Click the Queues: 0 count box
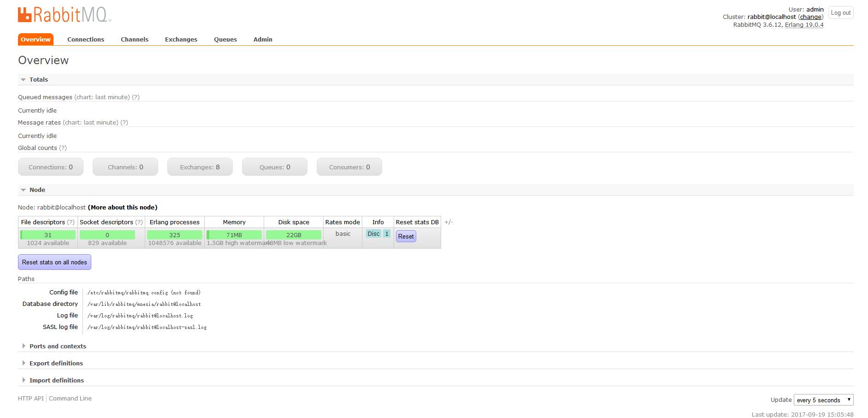Image resolution: width=868 pixels, height=418 pixels. pos(275,167)
